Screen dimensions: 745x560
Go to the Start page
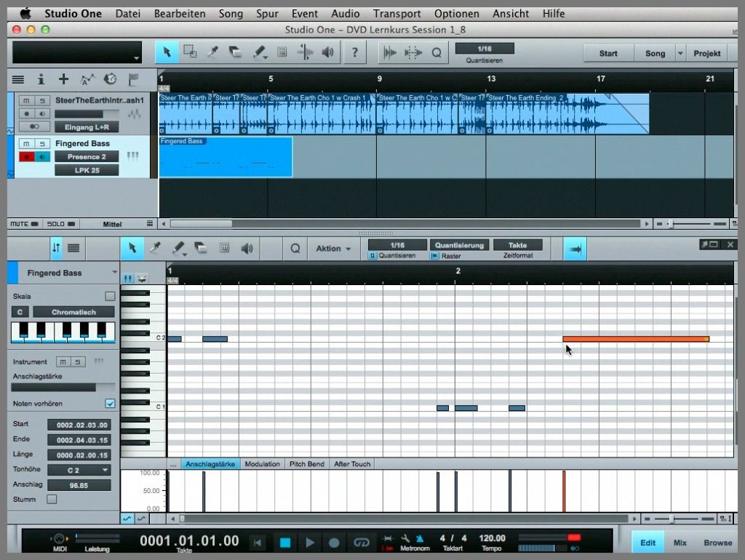(x=608, y=53)
